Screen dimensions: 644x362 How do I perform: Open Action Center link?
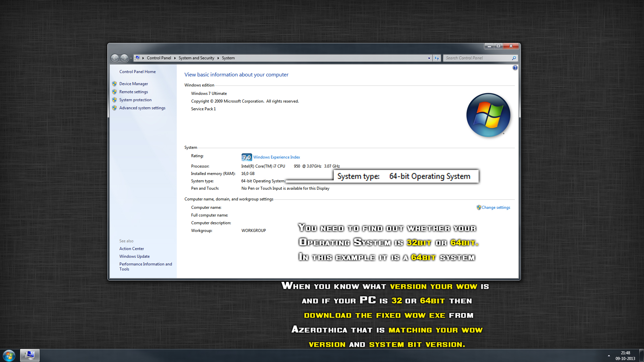click(131, 249)
